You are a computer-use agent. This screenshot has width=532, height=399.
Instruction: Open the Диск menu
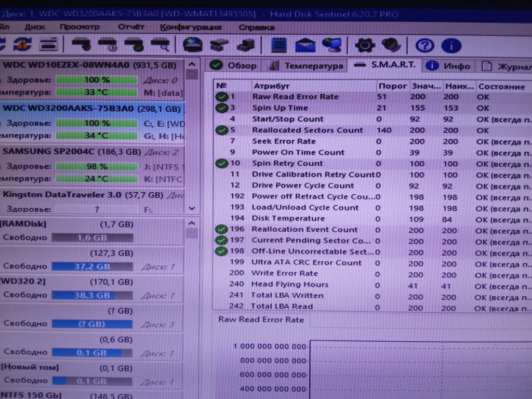pos(35,27)
